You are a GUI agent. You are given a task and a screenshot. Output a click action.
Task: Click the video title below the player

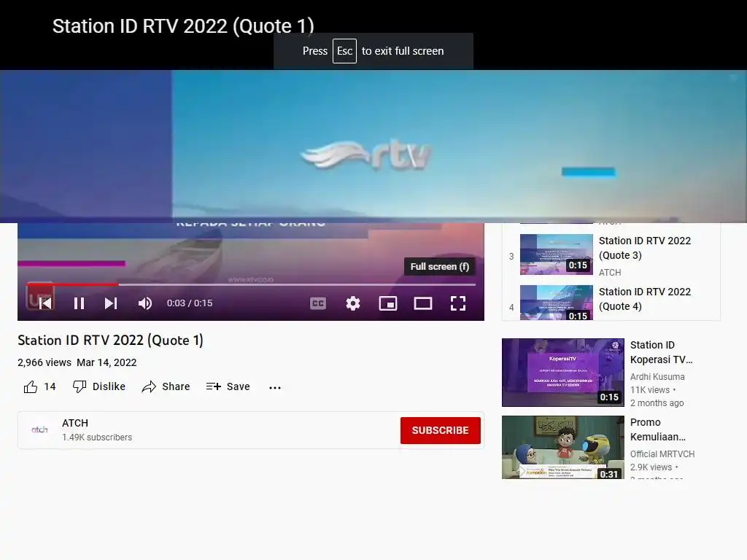[111, 341]
